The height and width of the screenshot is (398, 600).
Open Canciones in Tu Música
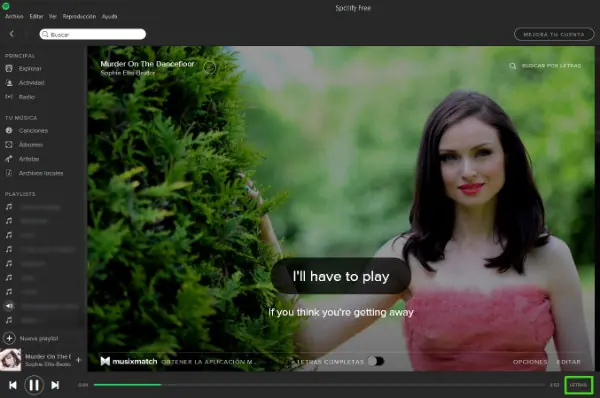click(x=26, y=130)
